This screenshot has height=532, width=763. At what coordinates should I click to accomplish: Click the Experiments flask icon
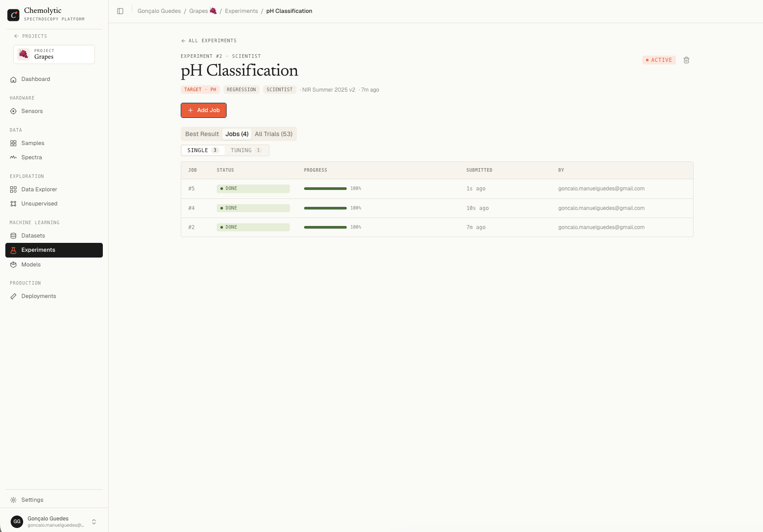13,250
